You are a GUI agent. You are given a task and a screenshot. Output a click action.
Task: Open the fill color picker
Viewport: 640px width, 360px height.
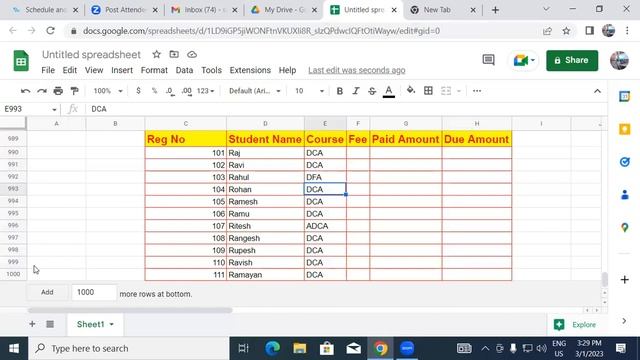pos(411,91)
